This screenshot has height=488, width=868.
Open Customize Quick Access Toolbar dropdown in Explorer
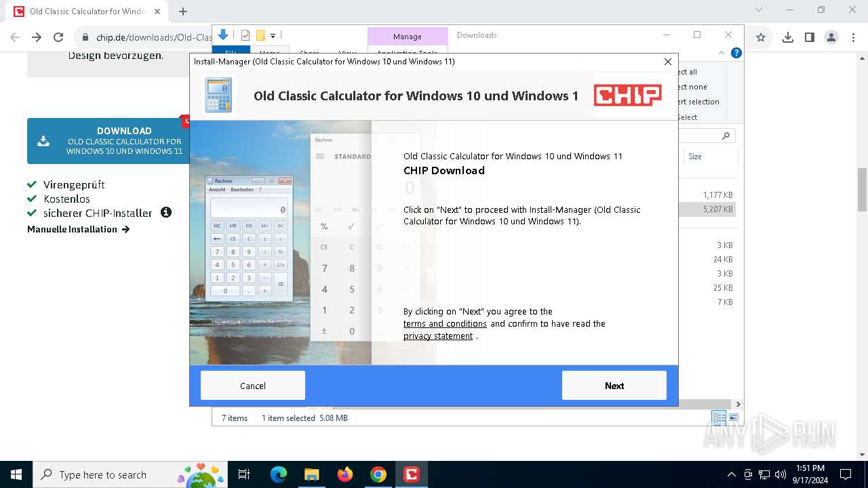click(x=273, y=35)
